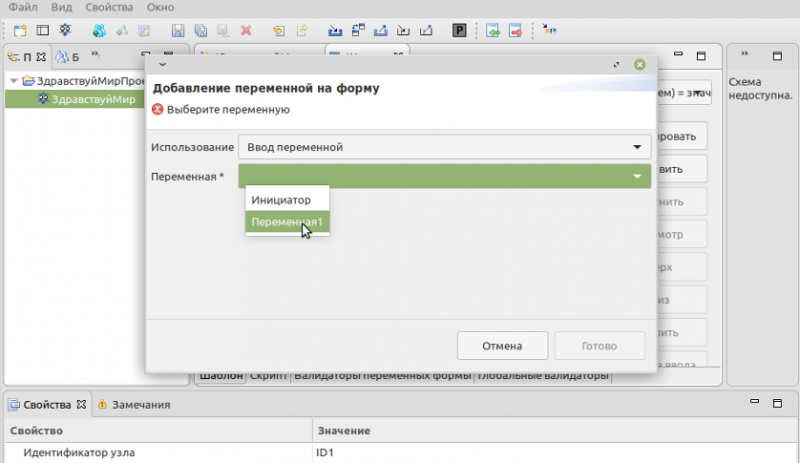Click the Undo yellow arrow icon

pos(279,31)
